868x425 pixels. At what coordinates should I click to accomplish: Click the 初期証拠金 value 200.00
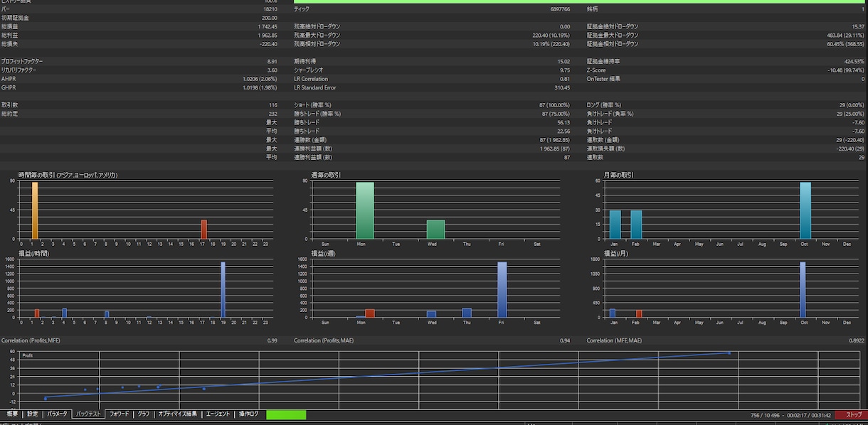point(270,18)
